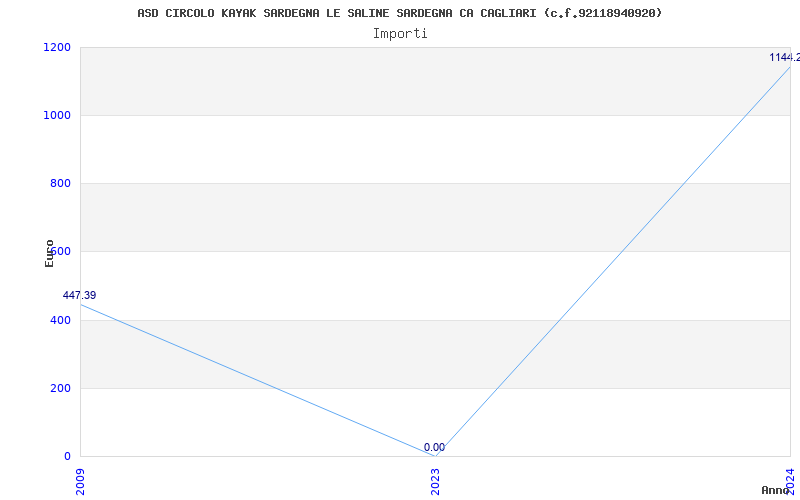Click the 447.39 data label

[80, 295]
